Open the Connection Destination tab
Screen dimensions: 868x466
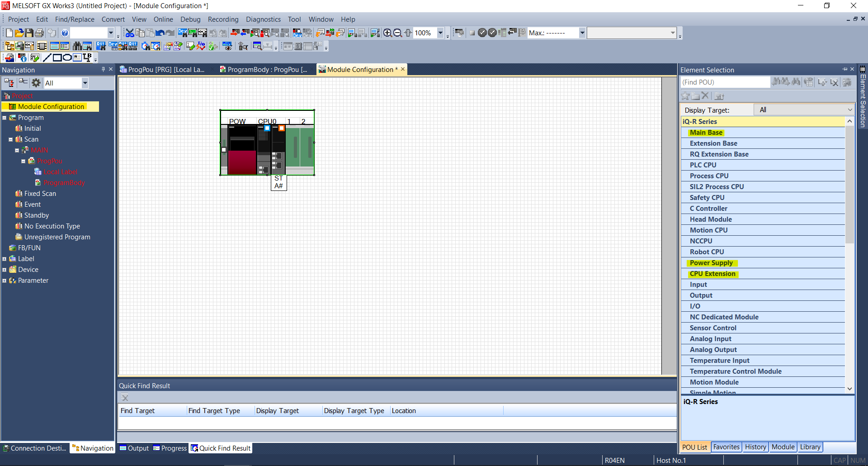(x=35, y=448)
